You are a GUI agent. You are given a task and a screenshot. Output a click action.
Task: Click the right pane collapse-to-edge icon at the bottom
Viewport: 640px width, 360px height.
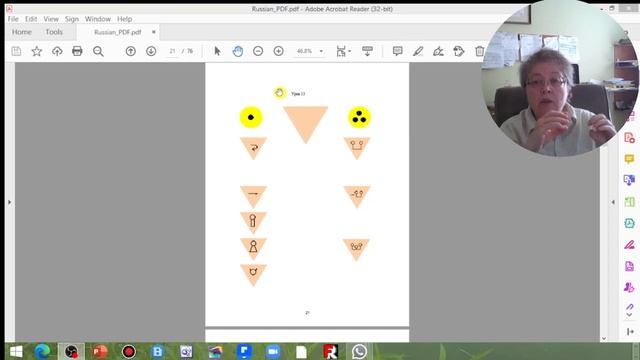(630, 331)
